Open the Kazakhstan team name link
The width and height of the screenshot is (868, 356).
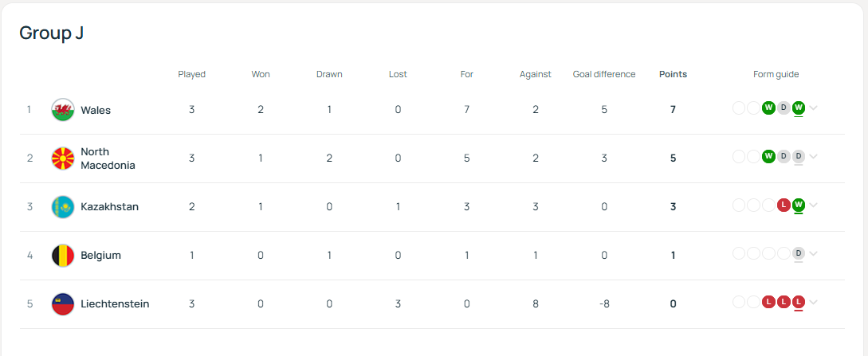coord(110,207)
